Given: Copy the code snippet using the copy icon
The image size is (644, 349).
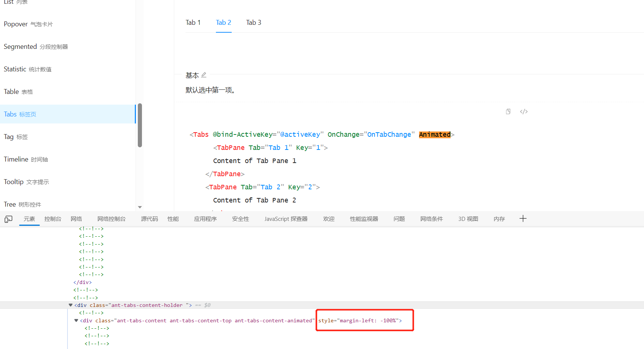Looking at the screenshot, I should point(508,111).
